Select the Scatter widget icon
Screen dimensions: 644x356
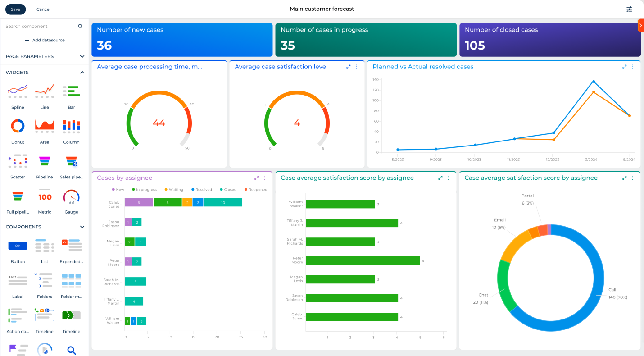18,161
